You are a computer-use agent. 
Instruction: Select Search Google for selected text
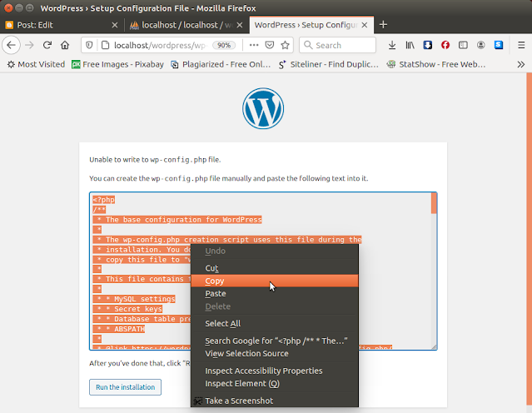pyautogui.click(x=275, y=341)
